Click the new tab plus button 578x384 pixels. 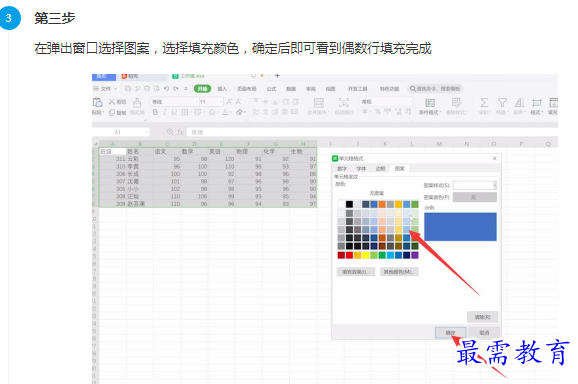click(x=277, y=76)
